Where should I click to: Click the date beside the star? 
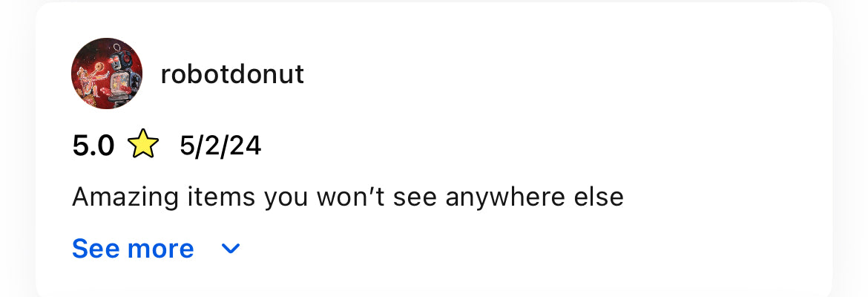220,146
